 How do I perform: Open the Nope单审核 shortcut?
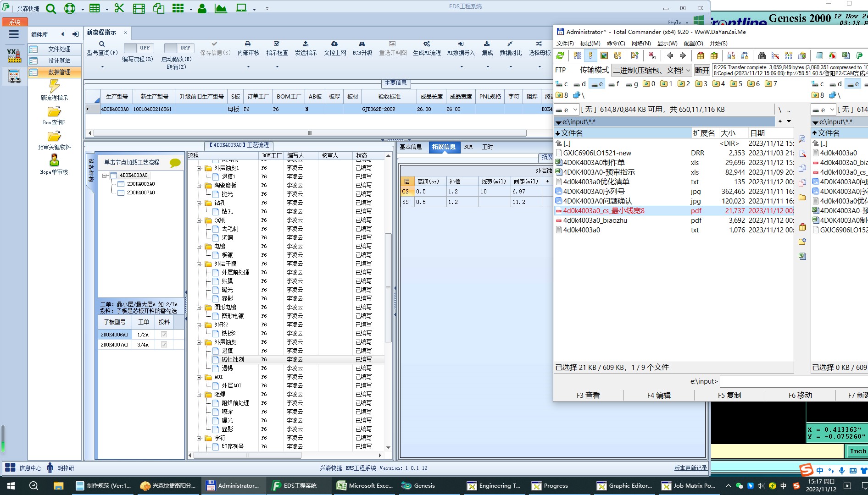click(54, 165)
